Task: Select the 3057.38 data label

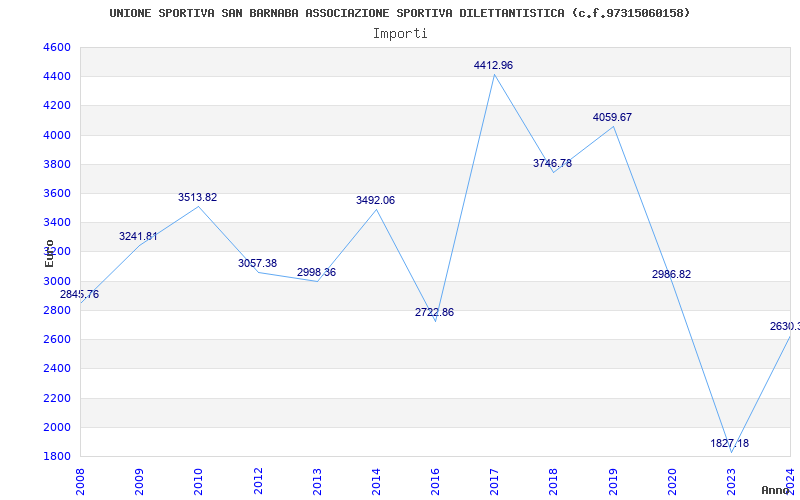Action: pyautogui.click(x=258, y=263)
